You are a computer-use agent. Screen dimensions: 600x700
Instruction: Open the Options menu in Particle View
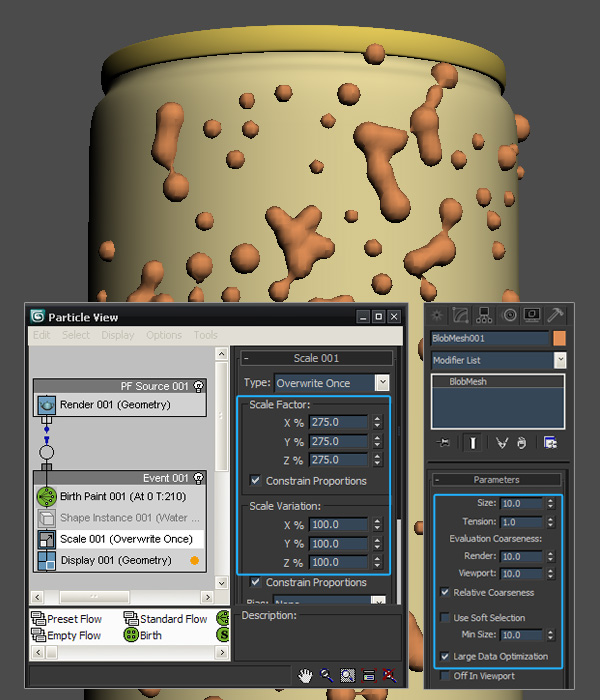pos(163,335)
